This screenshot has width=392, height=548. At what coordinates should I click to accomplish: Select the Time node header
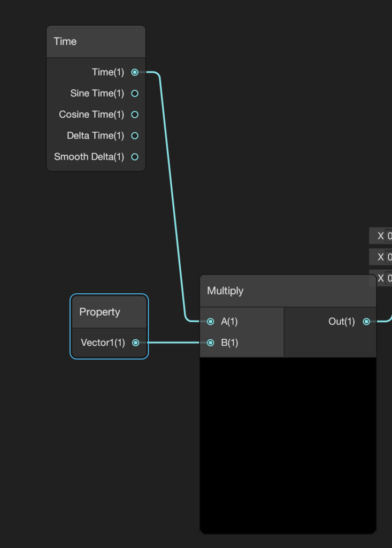(96, 42)
